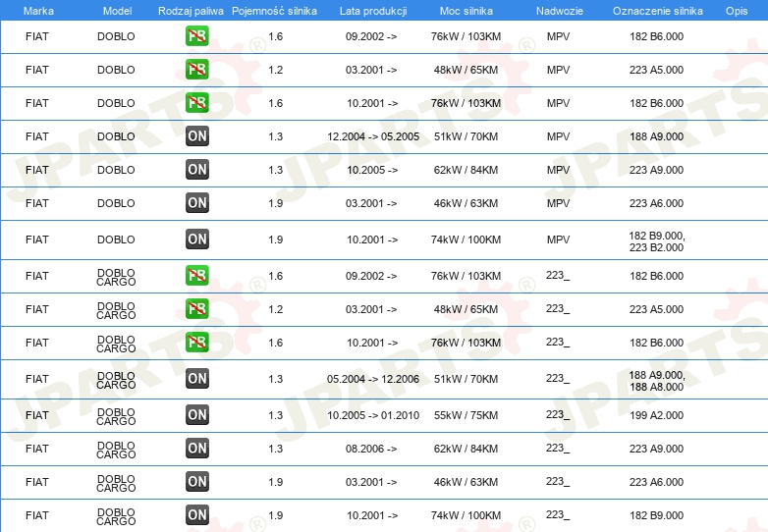Click petrol icon for Doblo Cargo 1.6 10.2001

[196, 343]
